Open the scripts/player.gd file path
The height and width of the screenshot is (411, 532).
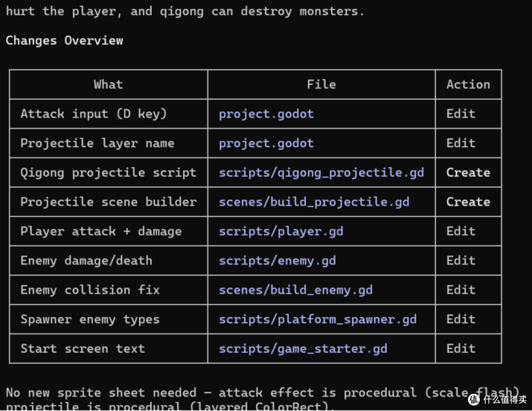point(281,232)
